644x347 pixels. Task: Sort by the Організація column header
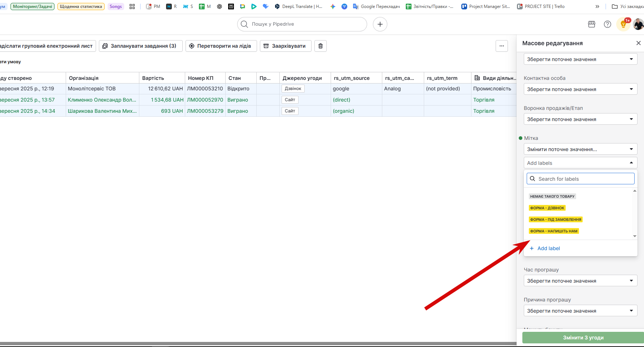click(x=103, y=78)
